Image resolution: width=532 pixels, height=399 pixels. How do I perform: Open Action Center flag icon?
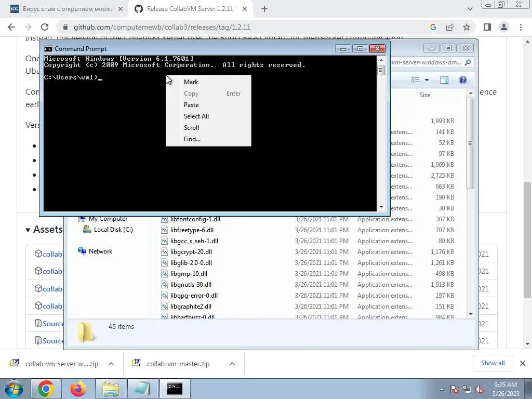coord(455,390)
